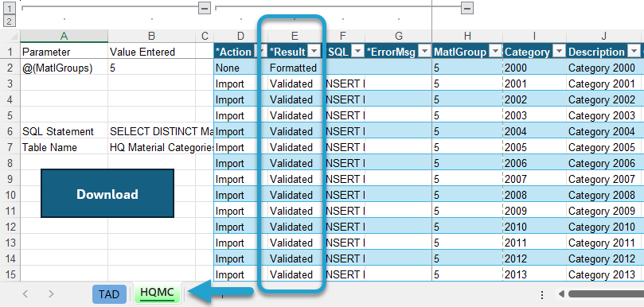Click the '2004' category cell
The image size is (644, 307).
click(534, 131)
